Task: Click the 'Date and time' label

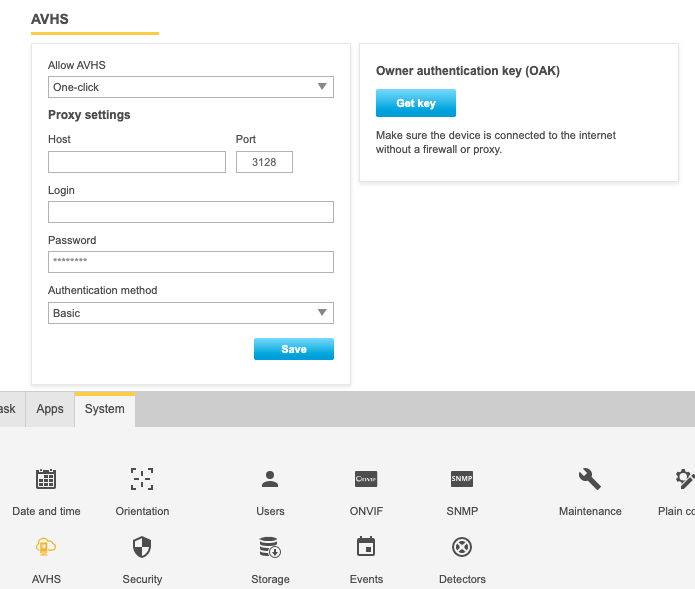Action: coord(46,511)
